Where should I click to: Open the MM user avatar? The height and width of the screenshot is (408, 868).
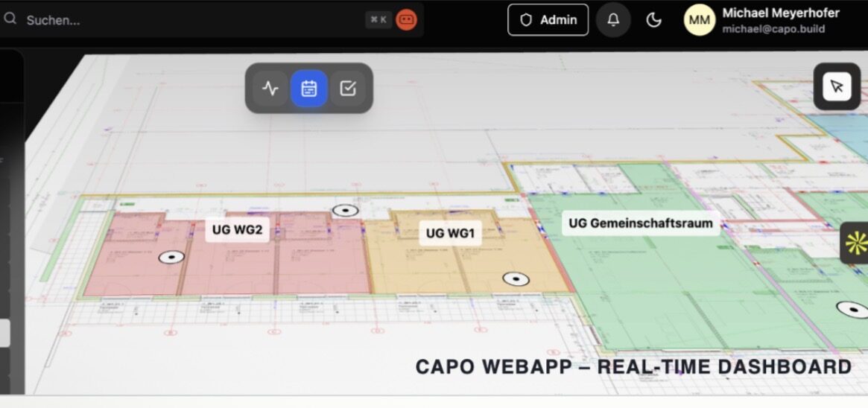click(700, 20)
